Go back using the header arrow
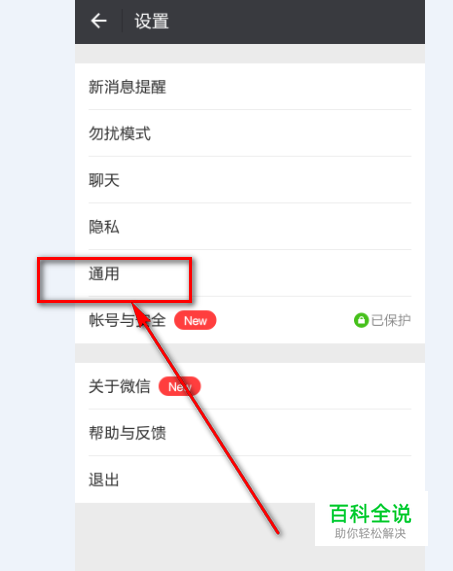This screenshot has height=571, width=453. pos(99,21)
